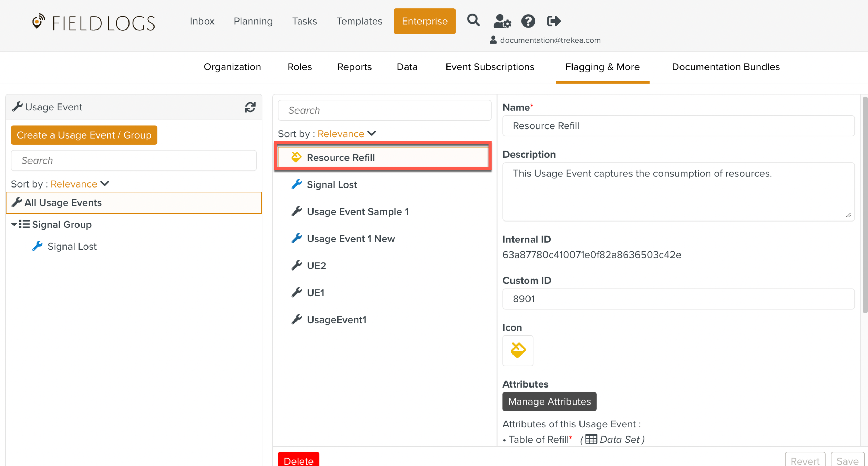868x466 pixels.
Task: Click the Custom ID field
Action: (x=678, y=299)
